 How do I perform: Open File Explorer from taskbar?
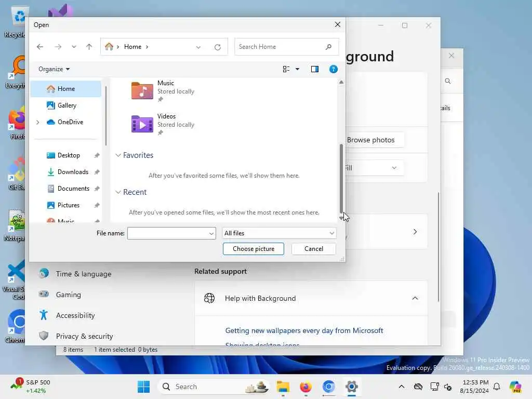coord(283,387)
